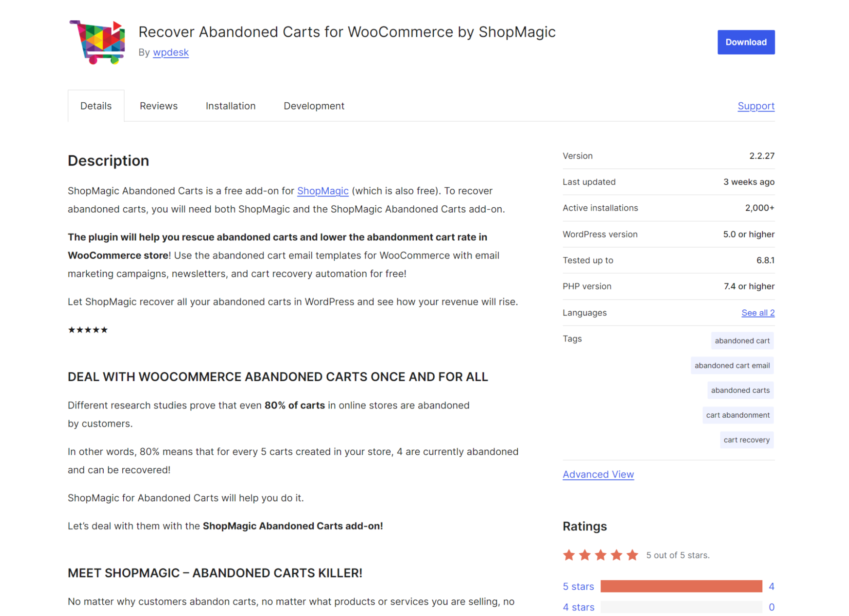Open the 5 stars reviews link
This screenshot has width=849, height=616.
[578, 586]
